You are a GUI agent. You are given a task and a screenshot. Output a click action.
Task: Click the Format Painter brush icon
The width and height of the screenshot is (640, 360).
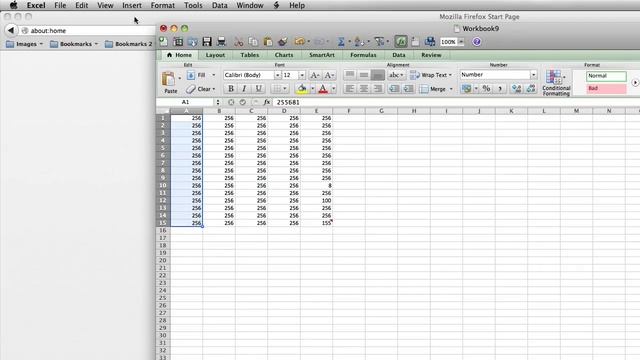point(282,42)
